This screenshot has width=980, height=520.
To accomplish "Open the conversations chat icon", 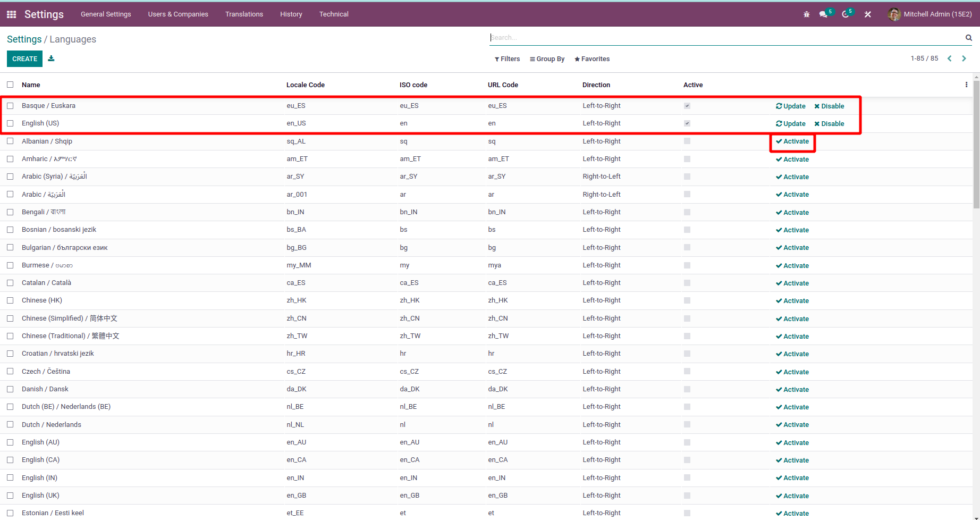I will pos(823,14).
